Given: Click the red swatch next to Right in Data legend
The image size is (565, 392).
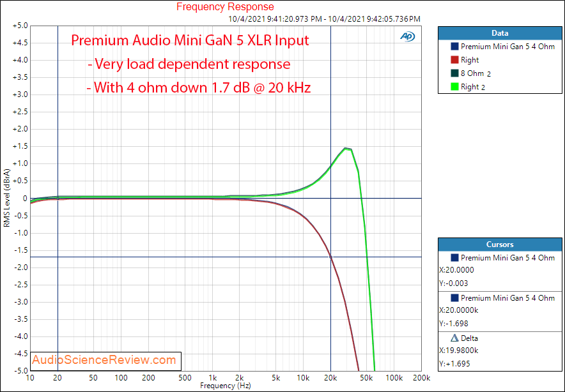Looking at the screenshot, I should click(x=454, y=60).
